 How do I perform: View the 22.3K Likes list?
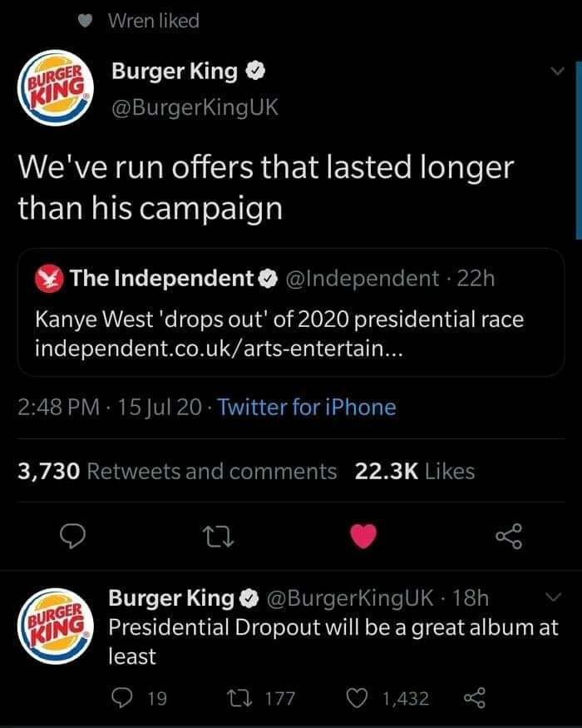(x=415, y=472)
